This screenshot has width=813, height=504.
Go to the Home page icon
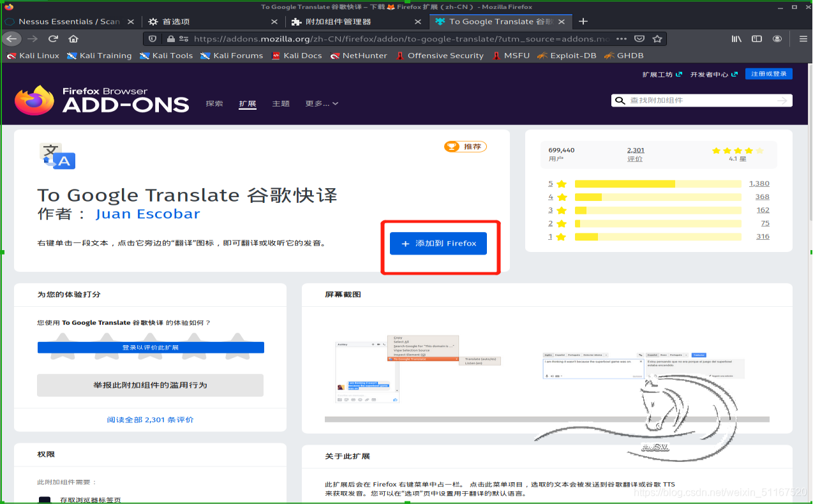click(73, 39)
